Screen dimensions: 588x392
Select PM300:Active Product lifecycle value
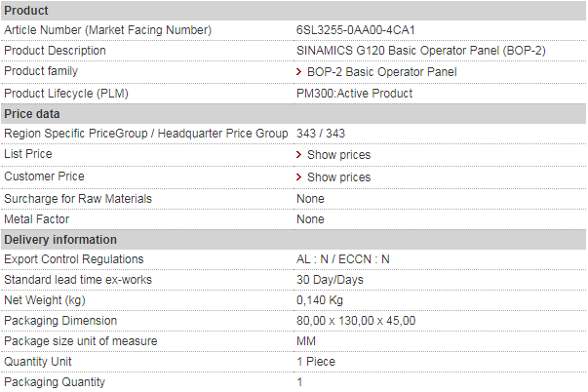coord(354,94)
